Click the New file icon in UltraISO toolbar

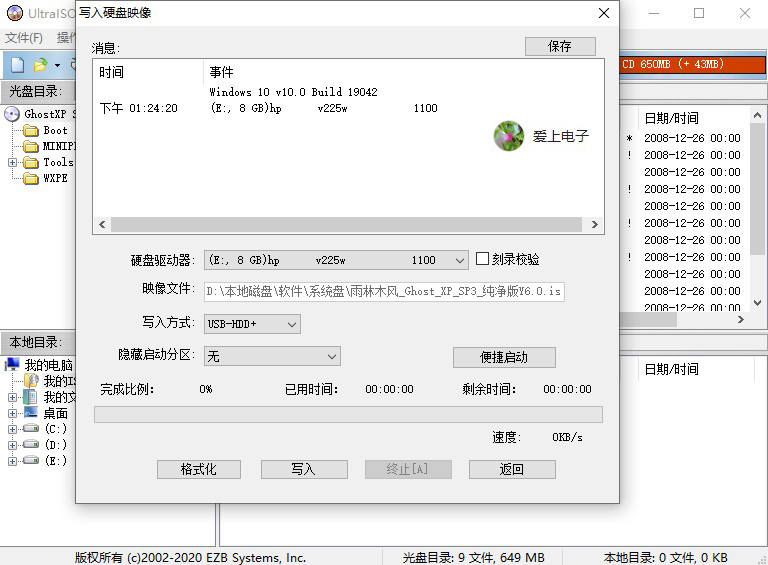click(x=18, y=65)
